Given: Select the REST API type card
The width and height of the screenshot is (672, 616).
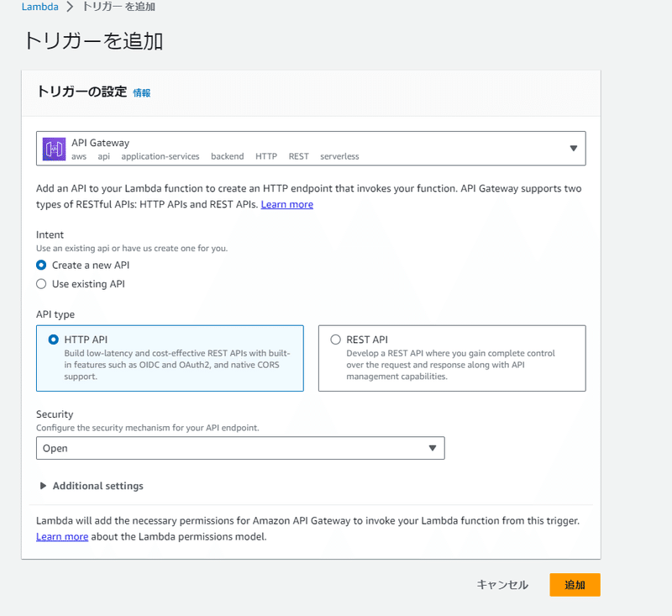Looking at the screenshot, I should (452, 358).
